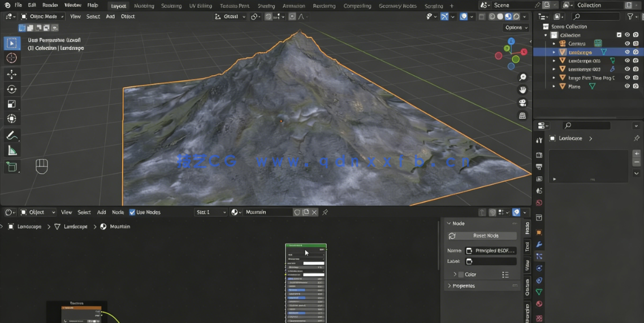Image resolution: width=644 pixels, height=323 pixels.
Task: Open the Tool tab in node sidebar
Action: tap(528, 247)
